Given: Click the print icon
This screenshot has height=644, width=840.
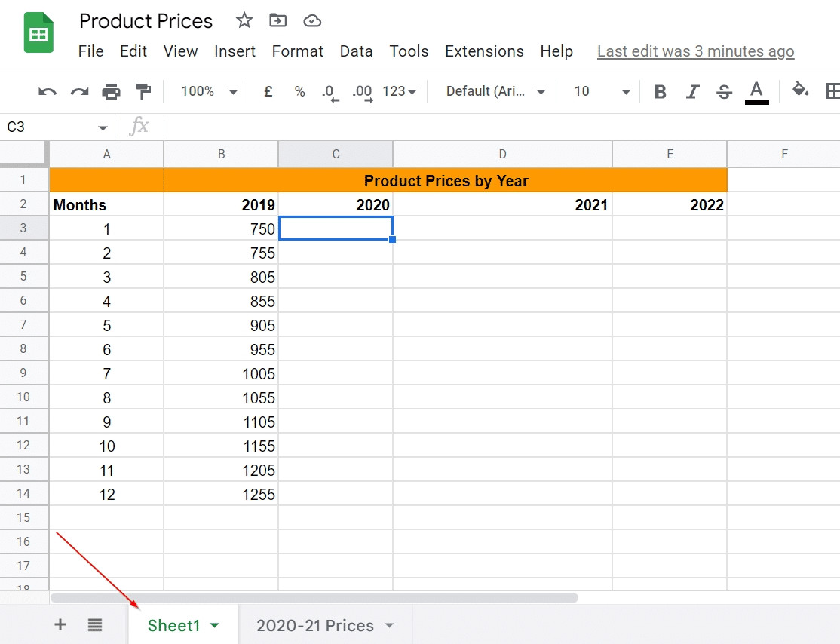Looking at the screenshot, I should (x=111, y=92).
